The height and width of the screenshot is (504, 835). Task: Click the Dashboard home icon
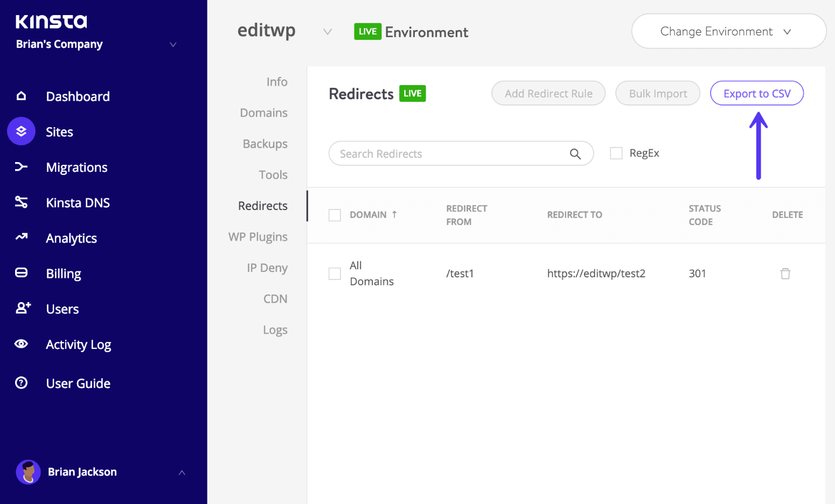[x=21, y=96]
